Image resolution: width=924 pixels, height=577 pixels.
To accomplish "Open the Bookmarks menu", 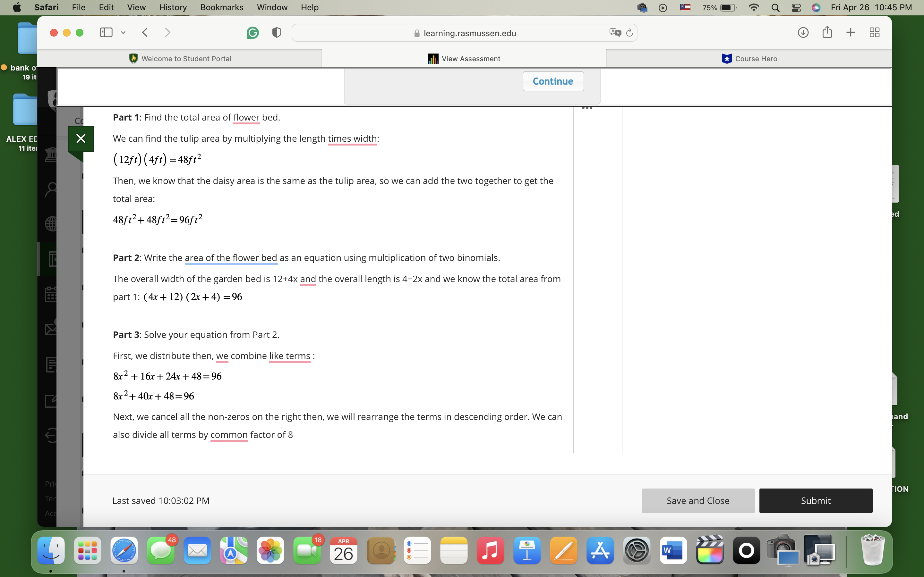I will [221, 7].
